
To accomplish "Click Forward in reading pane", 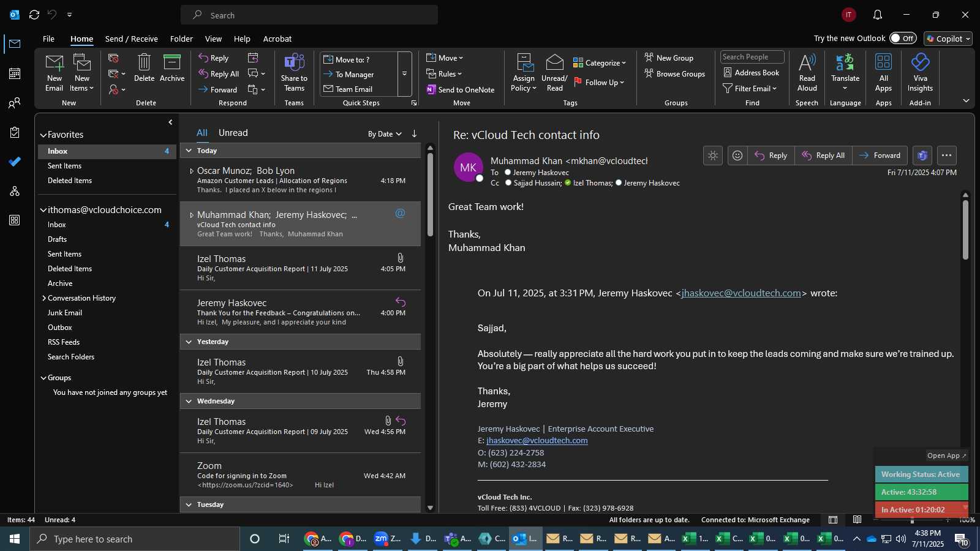I will click(880, 156).
